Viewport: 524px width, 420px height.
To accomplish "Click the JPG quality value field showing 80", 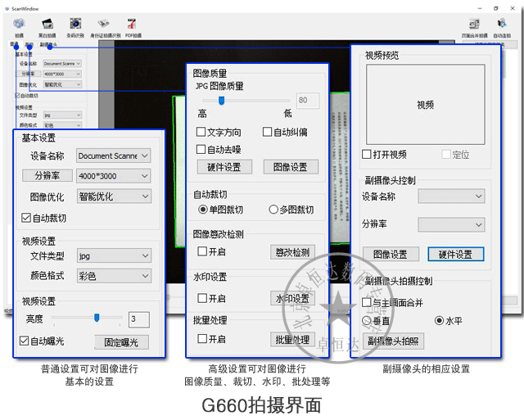I will (x=308, y=100).
